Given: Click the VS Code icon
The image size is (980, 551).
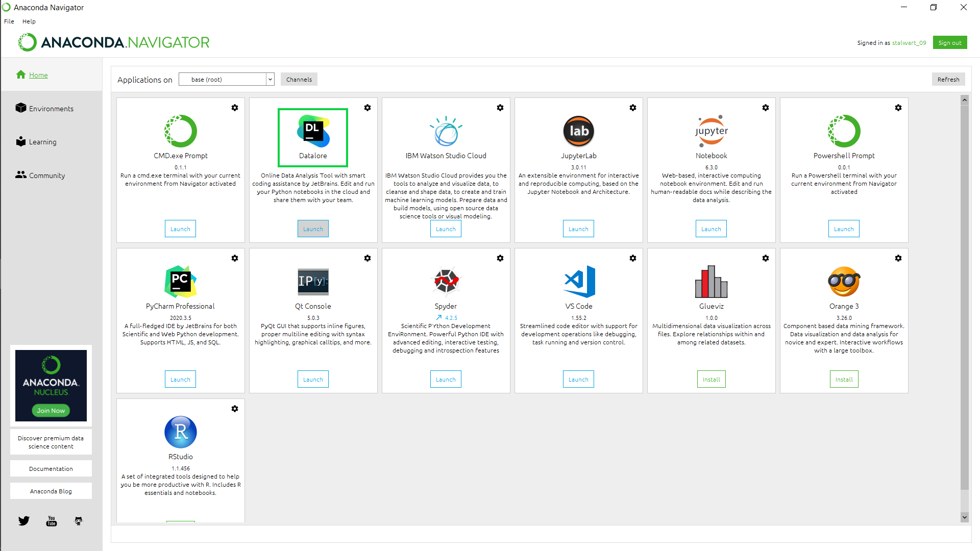Looking at the screenshot, I should pyautogui.click(x=579, y=282).
